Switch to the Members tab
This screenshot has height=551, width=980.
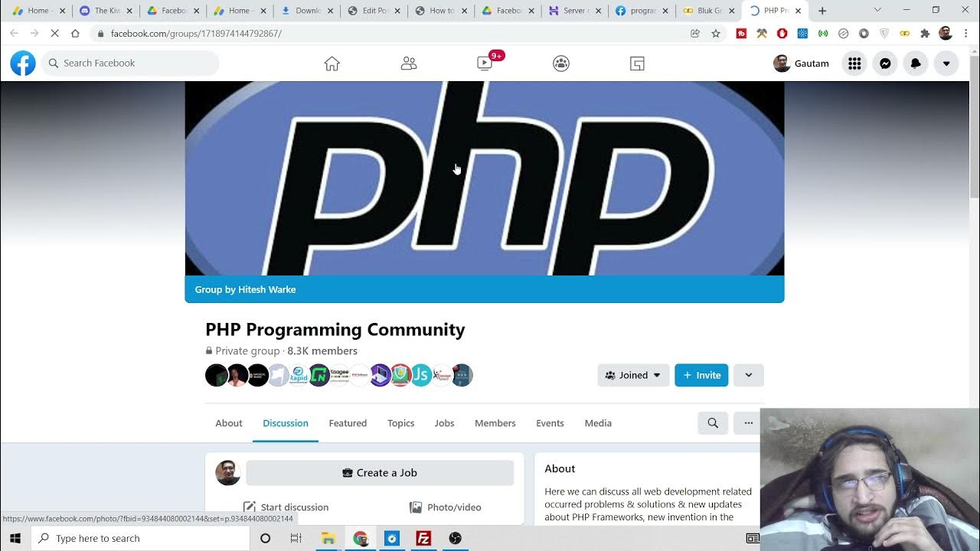[x=495, y=423]
